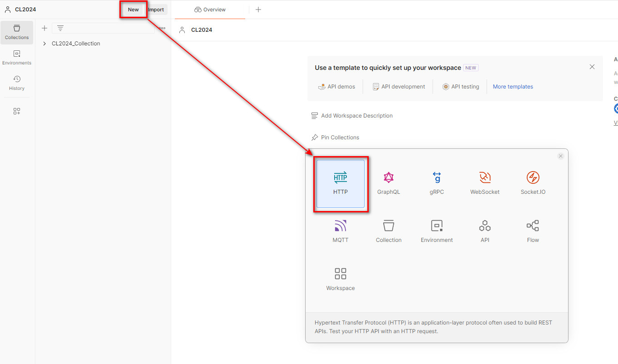Select WebSocket request type

(485, 183)
